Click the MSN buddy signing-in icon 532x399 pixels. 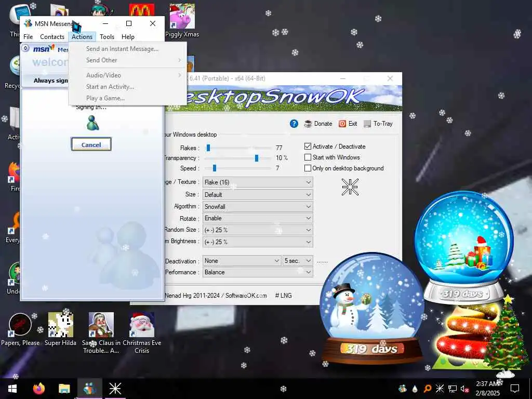[x=92, y=123]
